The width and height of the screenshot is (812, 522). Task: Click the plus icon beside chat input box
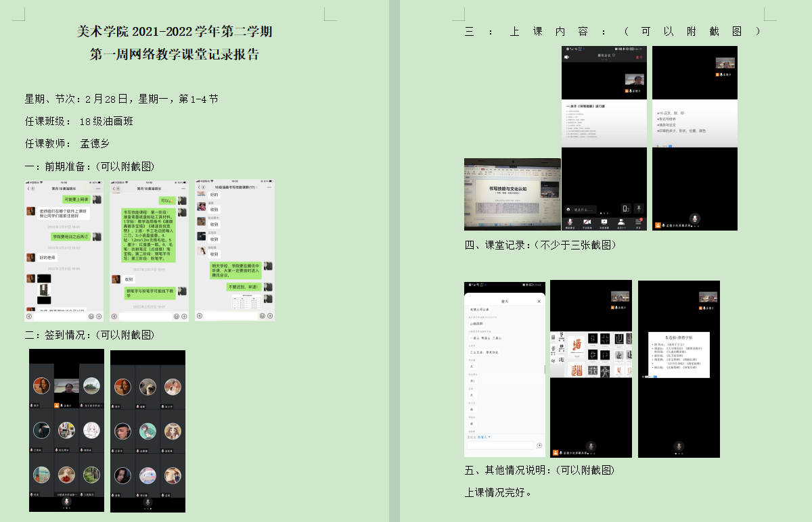(539, 445)
